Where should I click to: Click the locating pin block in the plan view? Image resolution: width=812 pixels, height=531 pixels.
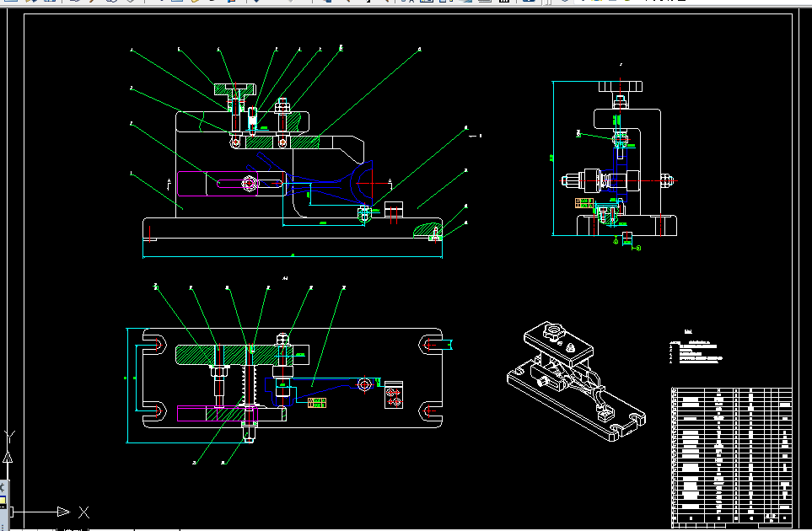(394, 395)
